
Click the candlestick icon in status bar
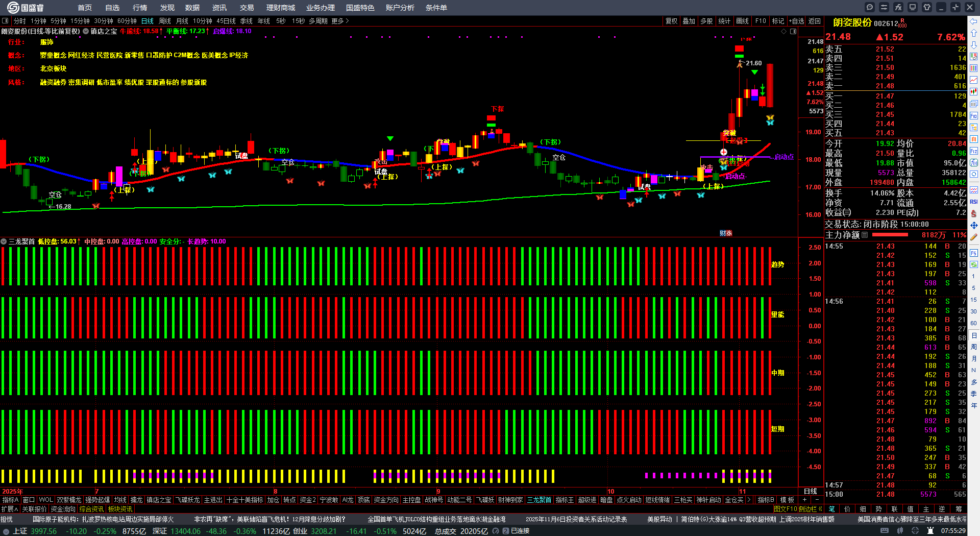coord(900,531)
